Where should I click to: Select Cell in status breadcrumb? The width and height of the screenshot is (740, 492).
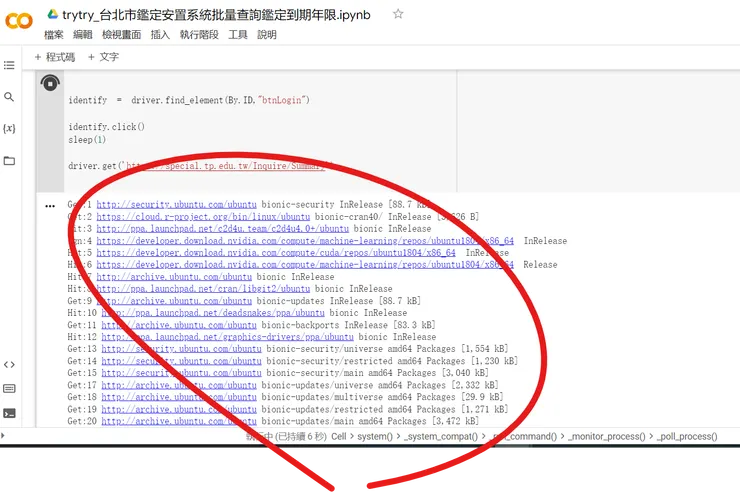[339, 436]
